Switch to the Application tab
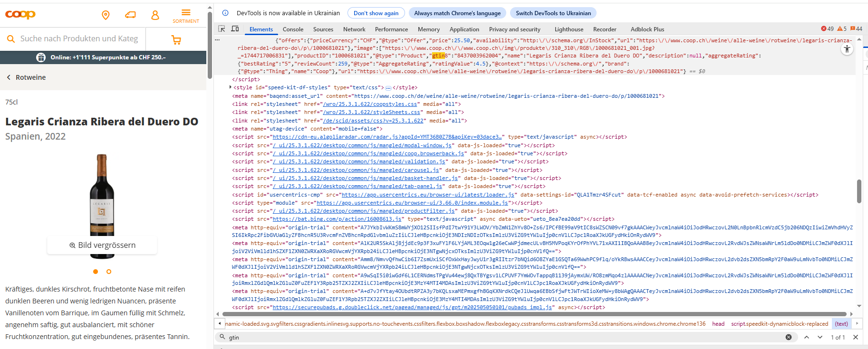This screenshot has height=349, width=868. (x=464, y=29)
